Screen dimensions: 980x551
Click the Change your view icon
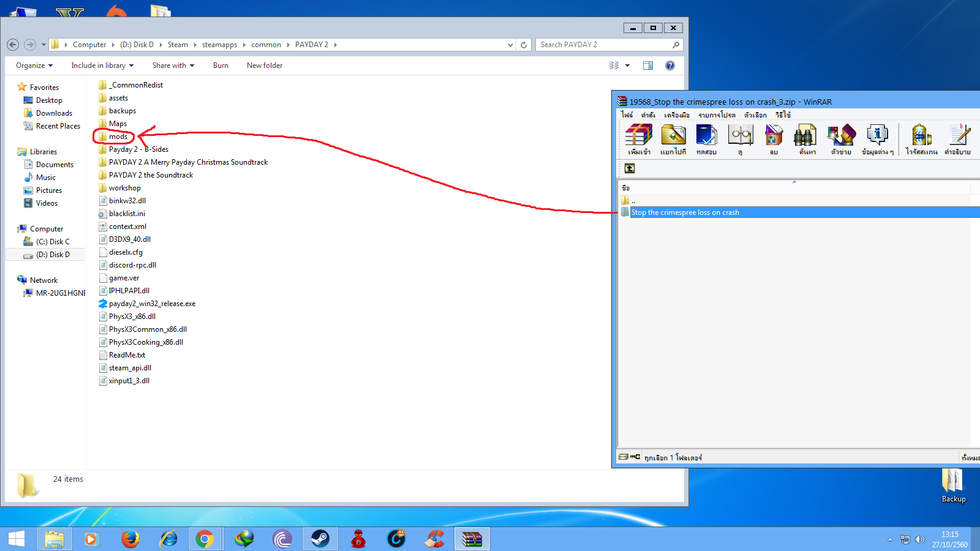pyautogui.click(x=614, y=66)
